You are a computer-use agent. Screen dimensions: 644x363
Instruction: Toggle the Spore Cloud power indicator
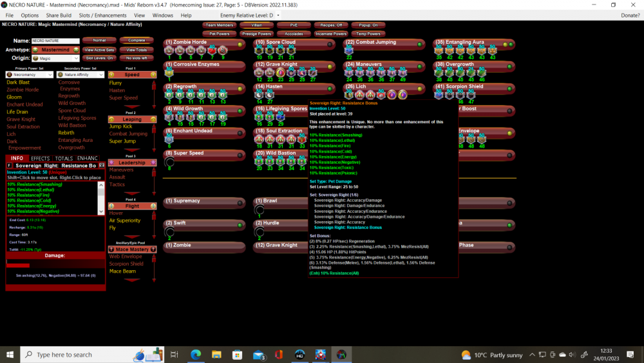tap(330, 44)
